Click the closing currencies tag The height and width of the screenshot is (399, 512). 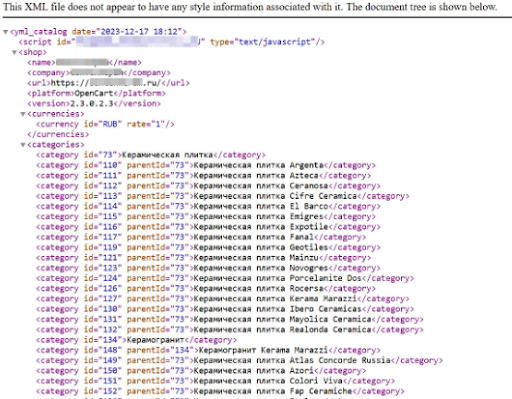point(58,134)
